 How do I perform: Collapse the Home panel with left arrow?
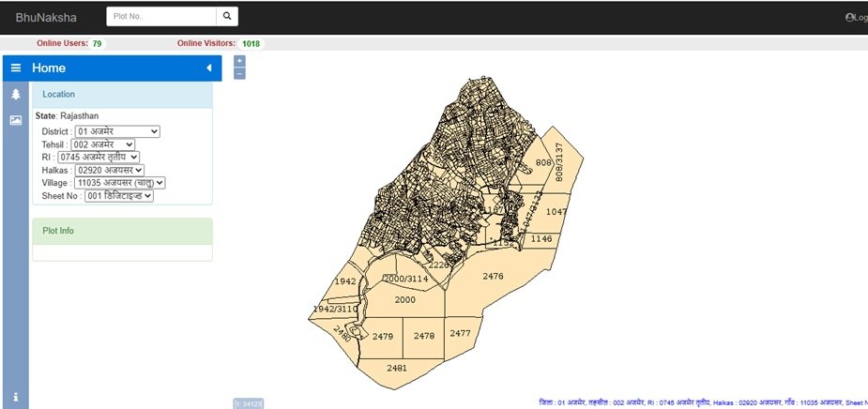(208, 68)
